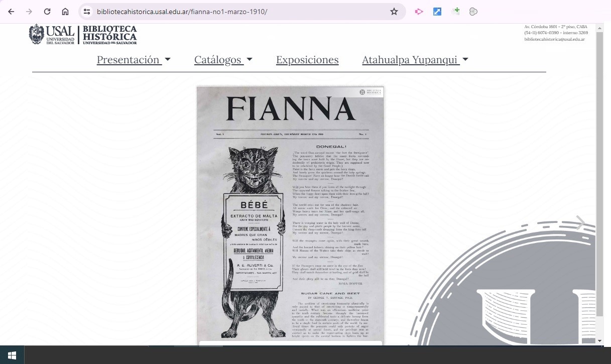Expand the Catálogos dropdown menu
611x364 pixels.
[223, 60]
